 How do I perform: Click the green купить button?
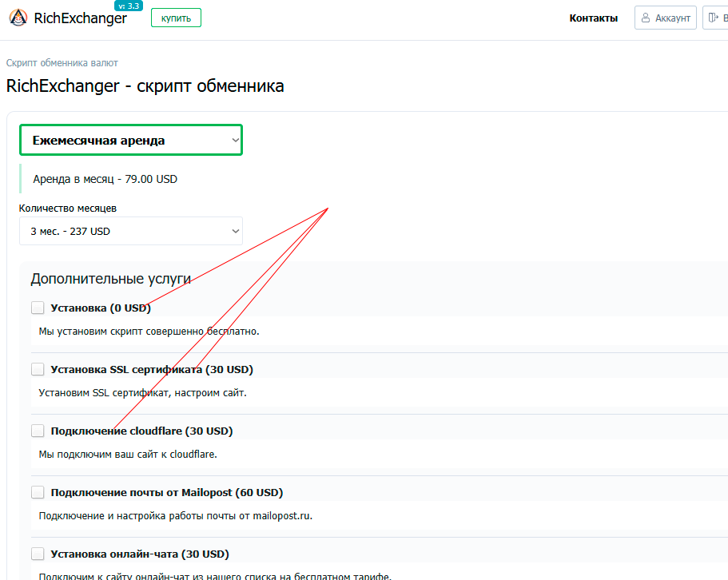coord(176,18)
